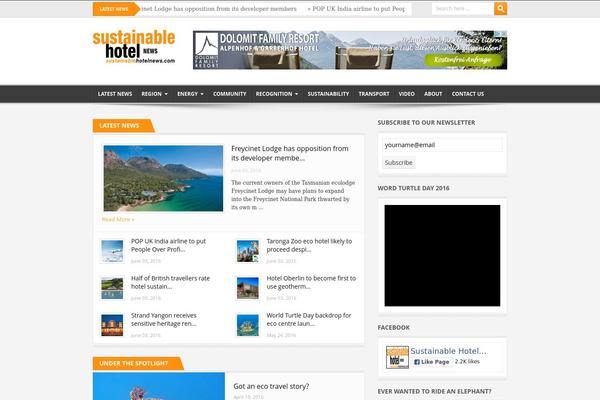Click the Facebook Like Page icon

click(x=417, y=362)
